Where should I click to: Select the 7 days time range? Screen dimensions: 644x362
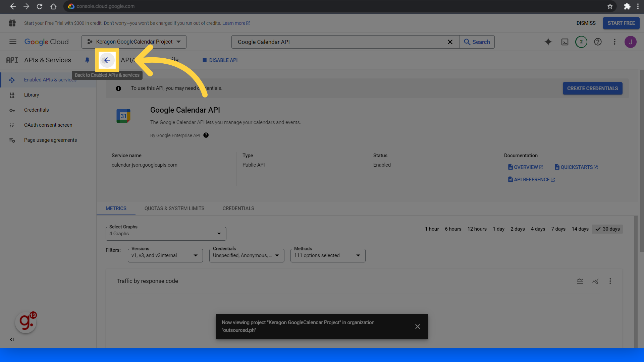pyautogui.click(x=558, y=229)
